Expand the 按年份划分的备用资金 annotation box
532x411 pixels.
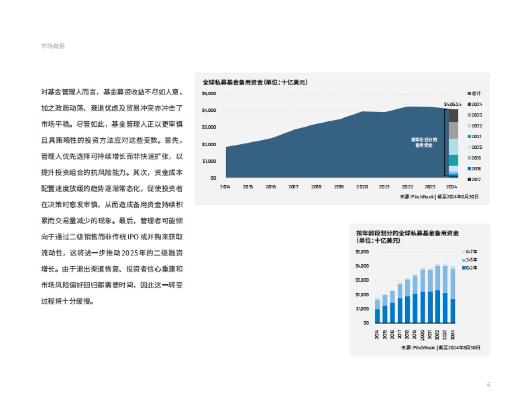tap(424, 141)
